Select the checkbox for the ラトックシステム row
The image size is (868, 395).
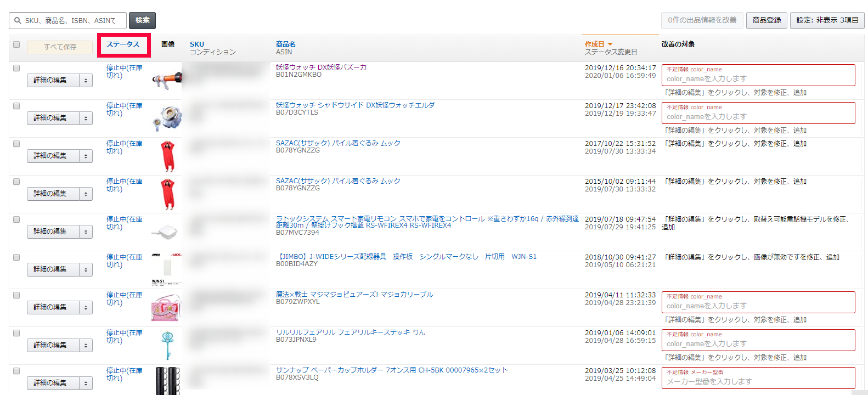click(x=16, y=219)
